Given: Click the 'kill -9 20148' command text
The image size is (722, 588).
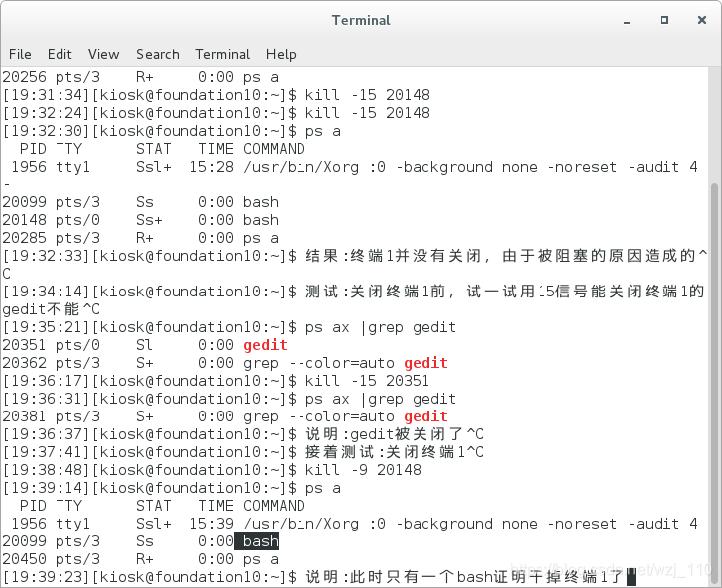Looking at the screenshot, I should pyautogui.click(x=363, y=470).
